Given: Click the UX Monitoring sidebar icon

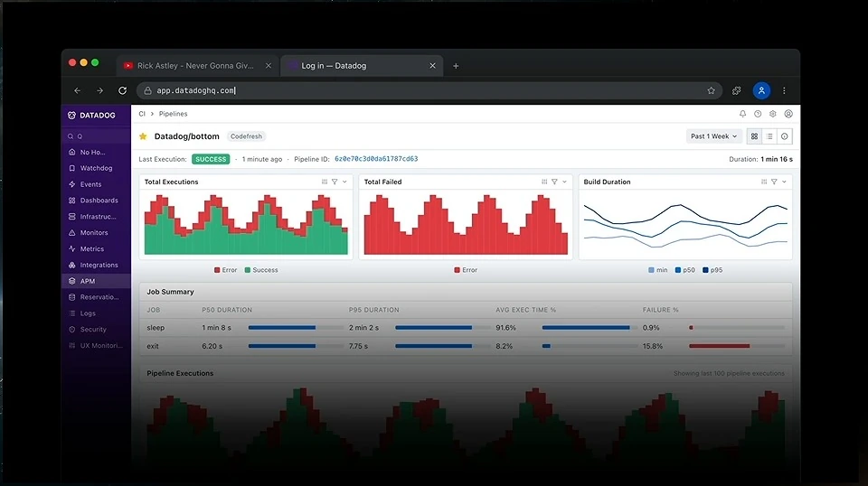Looking at the screenshot, I should [72, 346].
